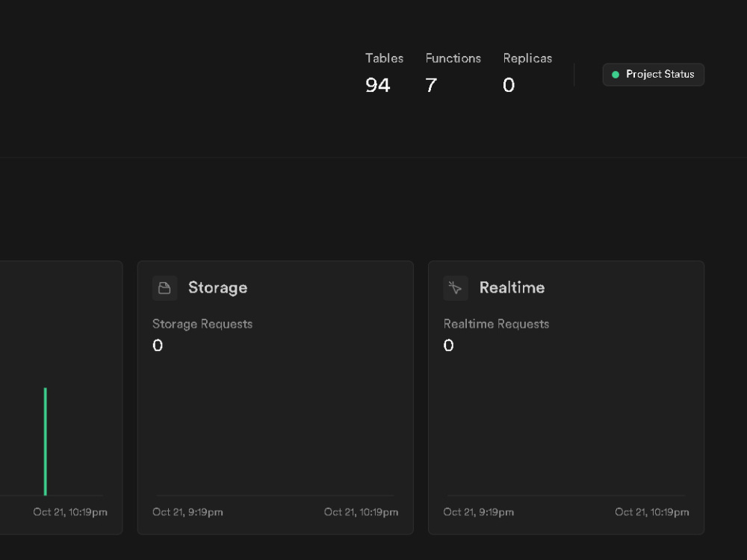Click the Tables label
The image size is (747, 560).
[x=384, y=58]
